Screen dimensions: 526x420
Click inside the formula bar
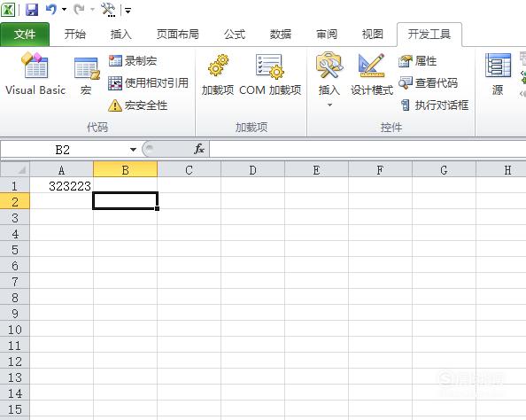pos(367,150)
